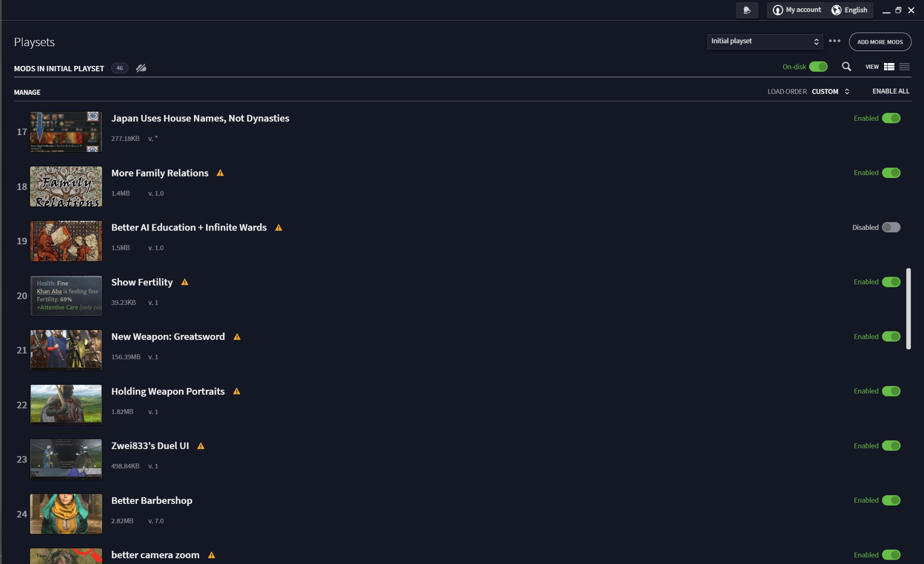
Task: Click the size value 156.39MB
Action: point(126,357)
